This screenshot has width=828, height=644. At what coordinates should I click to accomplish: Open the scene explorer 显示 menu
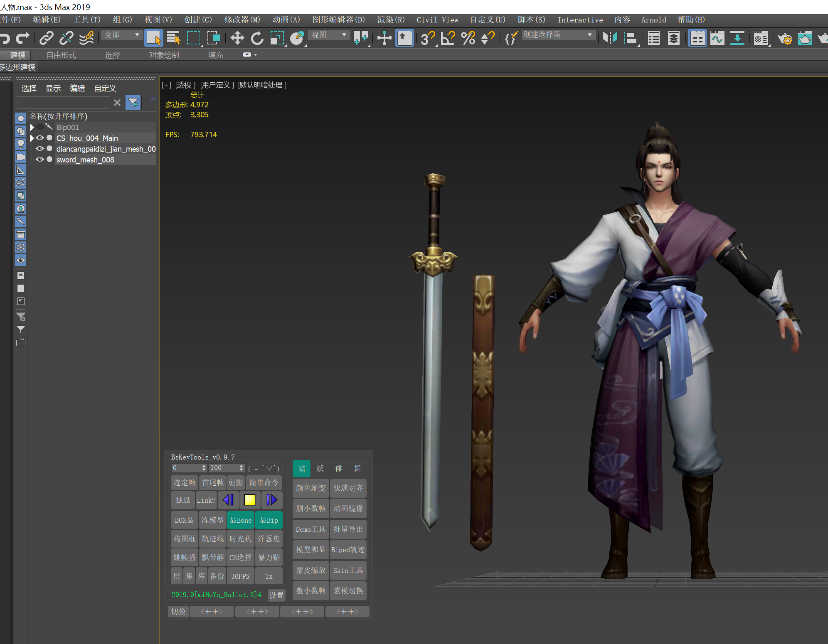pyautogui.click(x=53, y=88)
